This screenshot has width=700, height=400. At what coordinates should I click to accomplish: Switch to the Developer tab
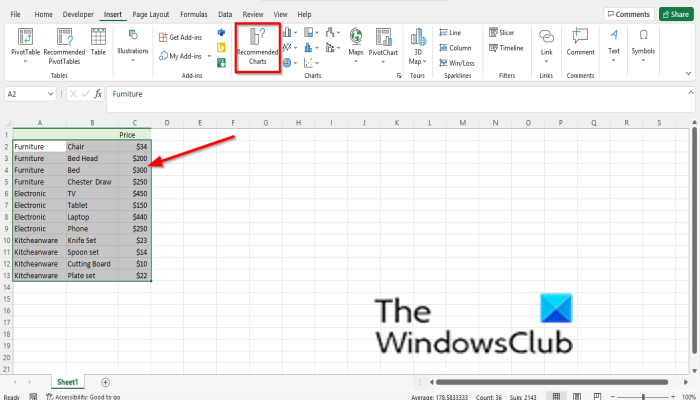tap(78, 14)
